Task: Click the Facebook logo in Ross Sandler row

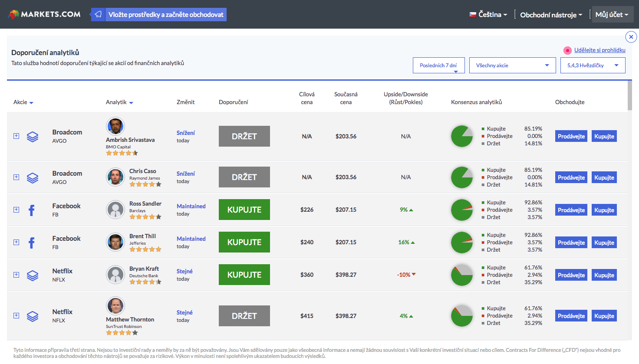Action: point(32,210)
